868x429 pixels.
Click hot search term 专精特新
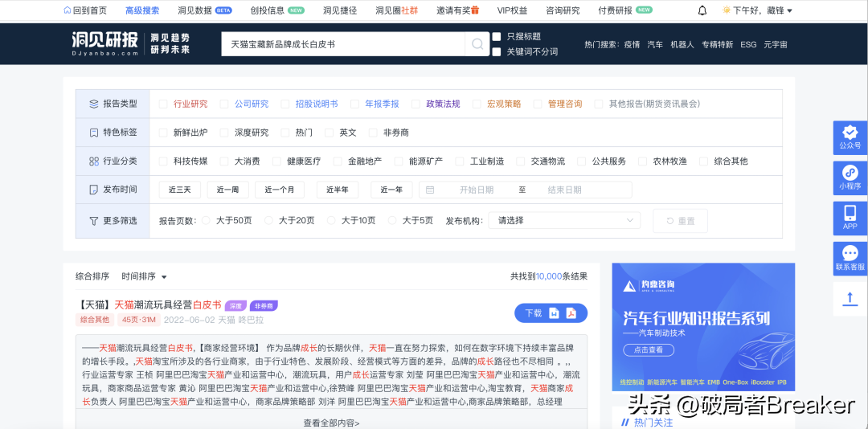[x=718, y=44]
